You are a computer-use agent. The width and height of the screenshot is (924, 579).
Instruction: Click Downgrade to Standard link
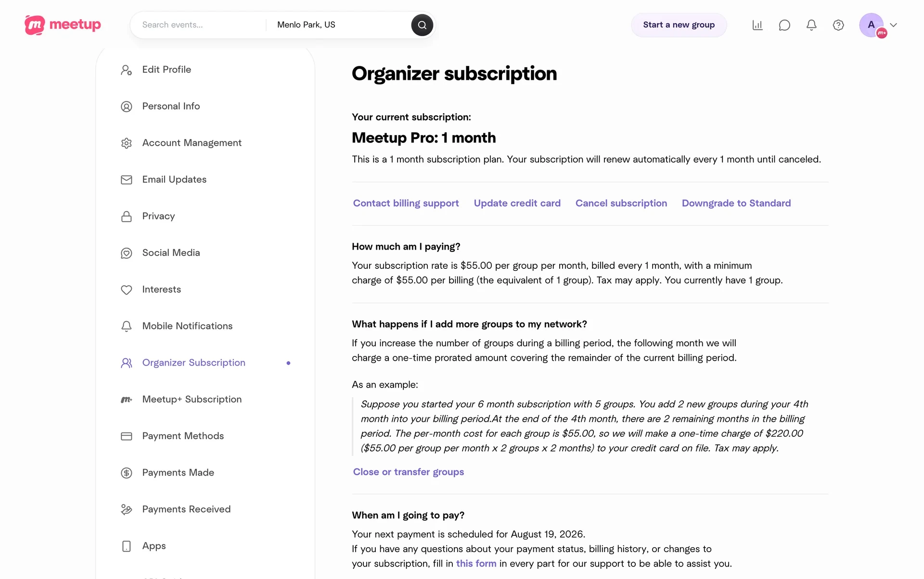click(736, 203)
